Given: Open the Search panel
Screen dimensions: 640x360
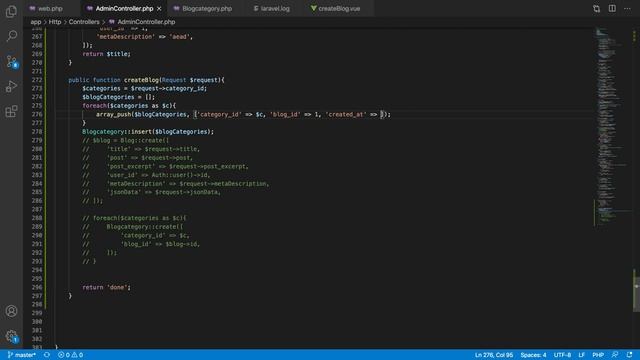Looking at the screenshot, I should [x=11, y=36].
